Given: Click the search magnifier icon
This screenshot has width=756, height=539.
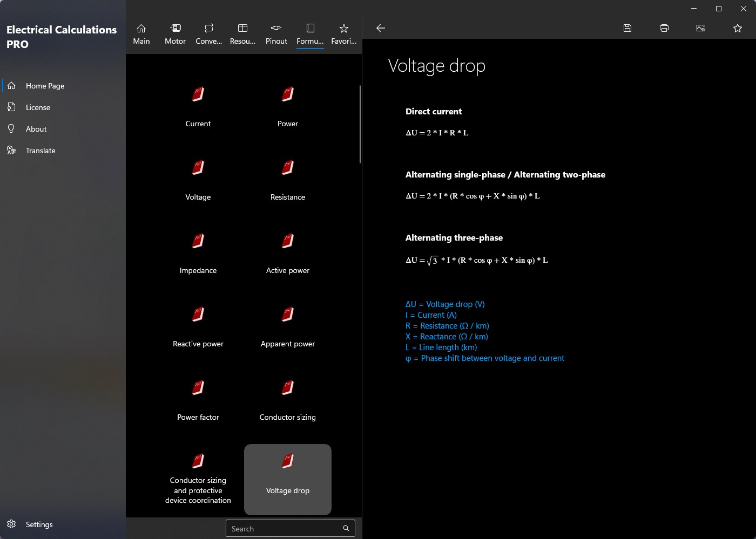Looking at the screenshot, I should pos(346,528).
